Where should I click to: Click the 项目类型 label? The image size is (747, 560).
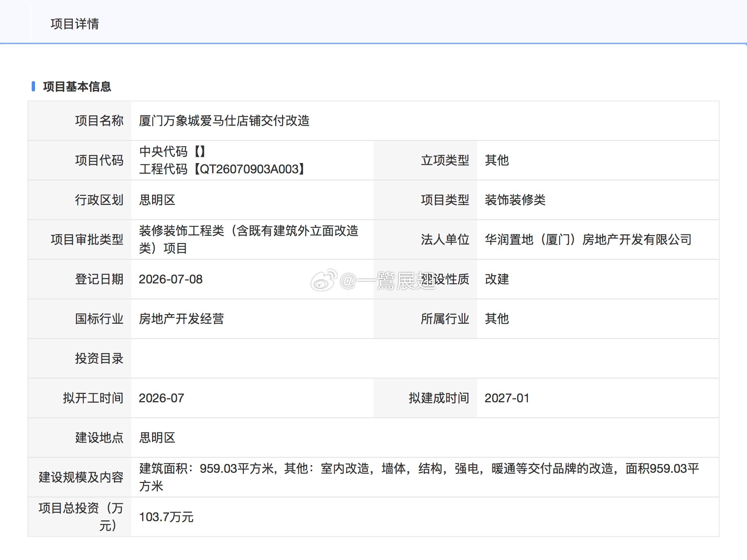pos(445,200)
